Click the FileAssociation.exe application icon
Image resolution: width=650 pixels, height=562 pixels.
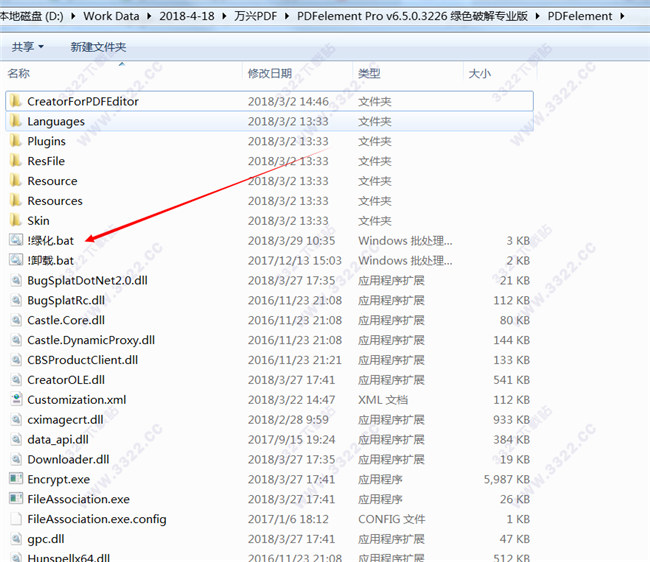tap(16, 499)
